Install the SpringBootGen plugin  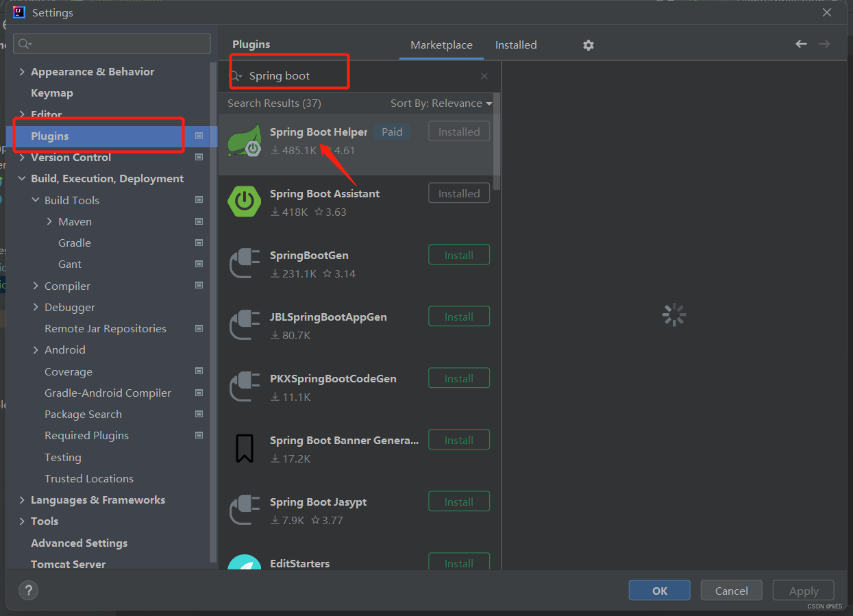(459, 255)
